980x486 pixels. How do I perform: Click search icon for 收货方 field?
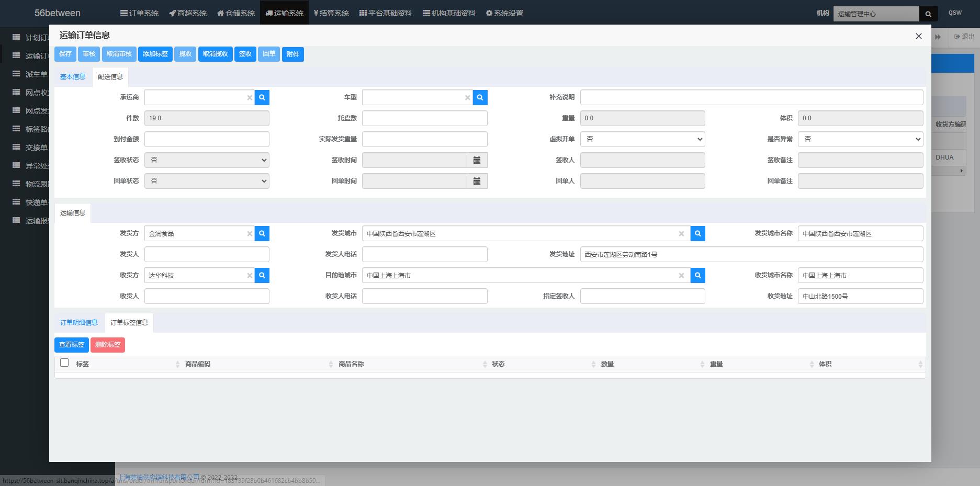pos(262,275)
